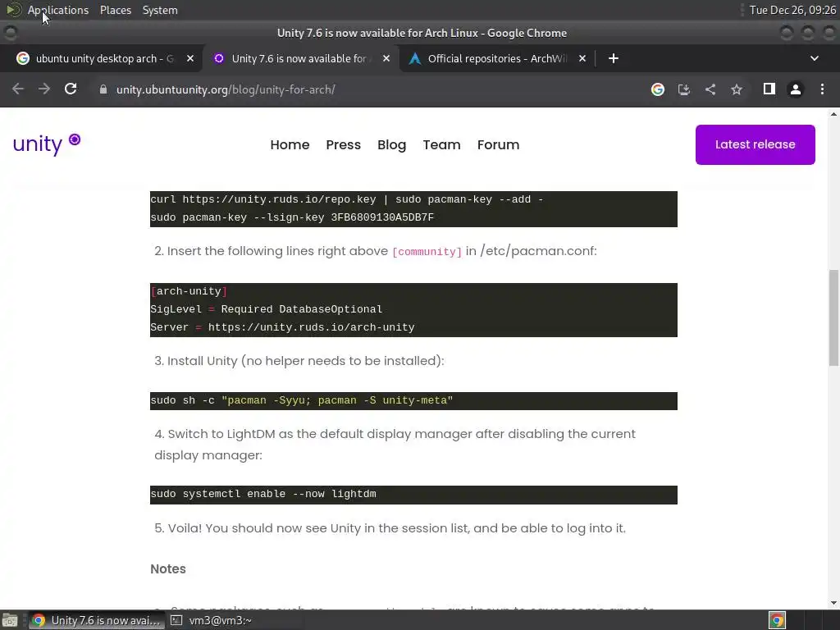Open the Home page link
This screenshot has width=840, height=630.
click(x=290, y=144)
